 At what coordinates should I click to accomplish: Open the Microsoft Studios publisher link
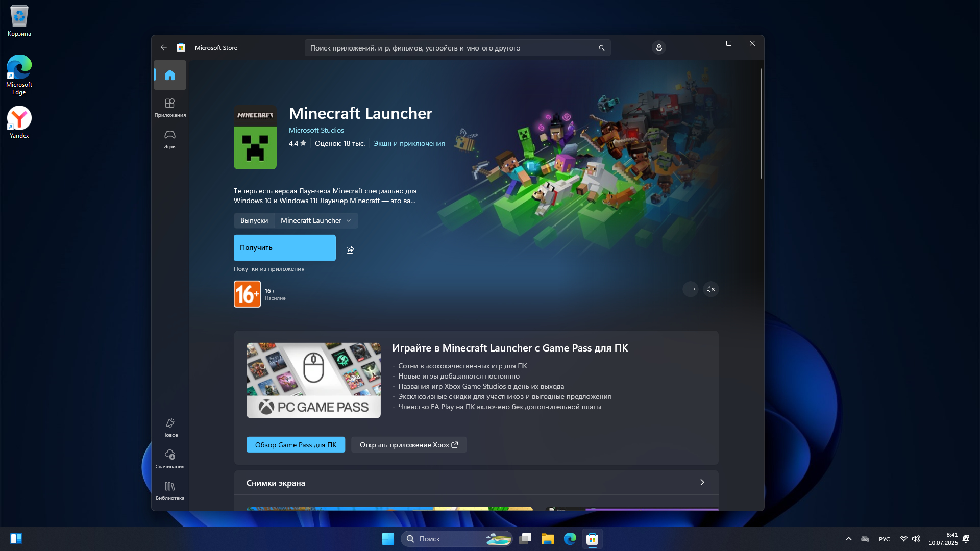pos(316,130)
